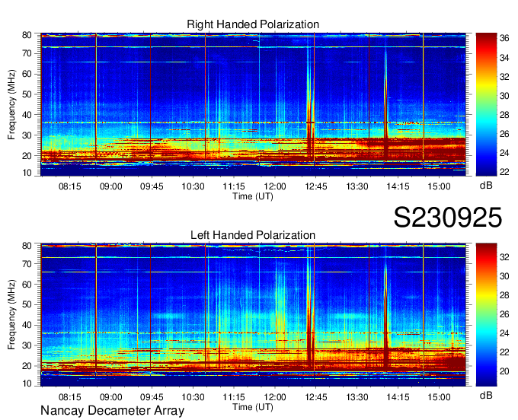The image size is (518, 420).
Task: Click the 10:30 time tick under Right Handed plot
Action: (193, 186)
